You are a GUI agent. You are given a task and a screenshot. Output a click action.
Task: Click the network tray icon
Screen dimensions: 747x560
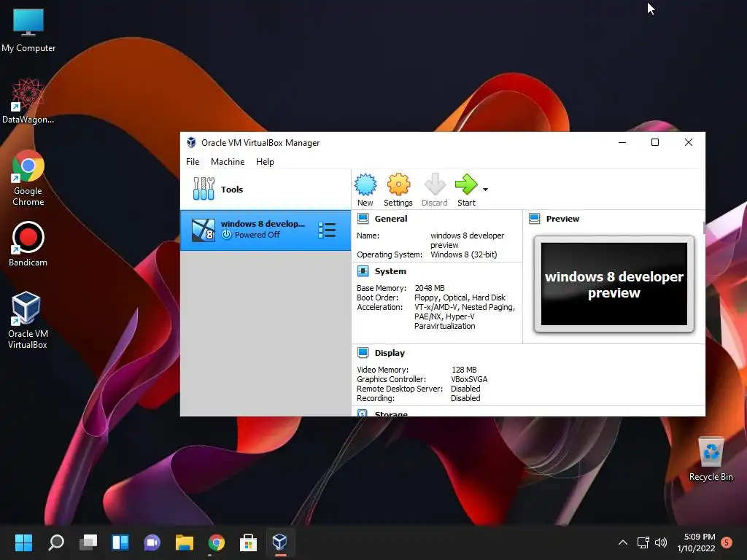click(643, 542)
